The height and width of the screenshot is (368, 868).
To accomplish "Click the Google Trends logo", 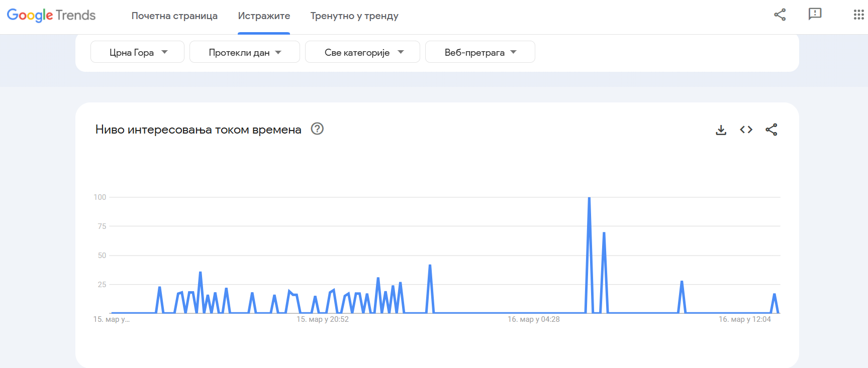I will coord(51,15).
